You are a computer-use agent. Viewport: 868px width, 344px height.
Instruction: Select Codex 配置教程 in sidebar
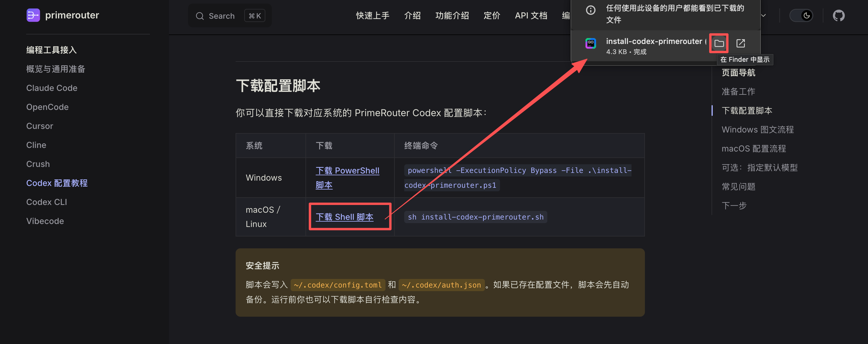(x=57, y=183)
